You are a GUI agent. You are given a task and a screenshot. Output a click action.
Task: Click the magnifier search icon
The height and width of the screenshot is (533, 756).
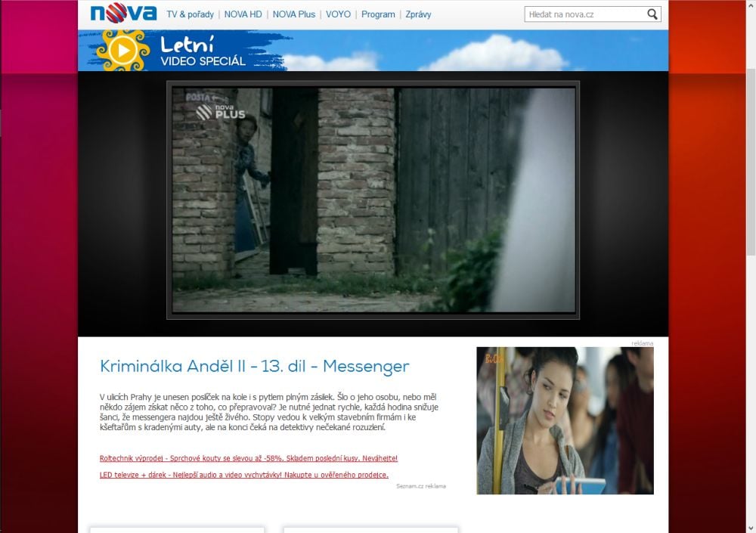(x=652, y=14)
